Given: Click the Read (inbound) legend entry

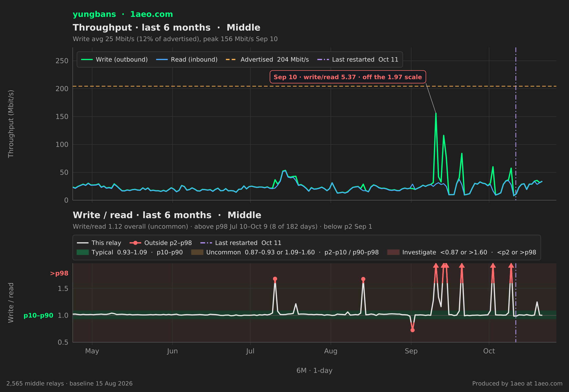Looking at the screenshot, I should tap(187, 60).
